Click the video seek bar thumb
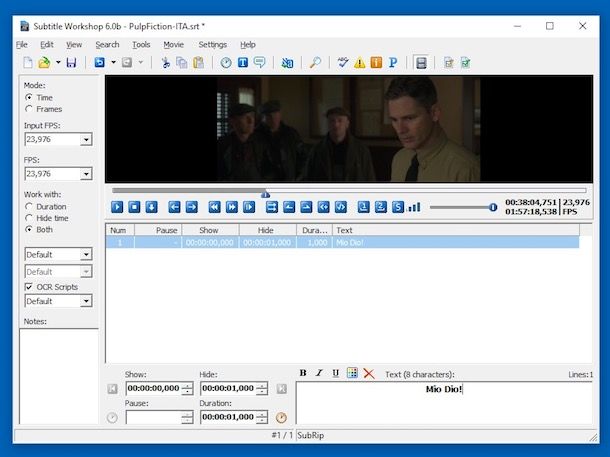This screenshot has height=457, width=610. (x=265, y=194)
